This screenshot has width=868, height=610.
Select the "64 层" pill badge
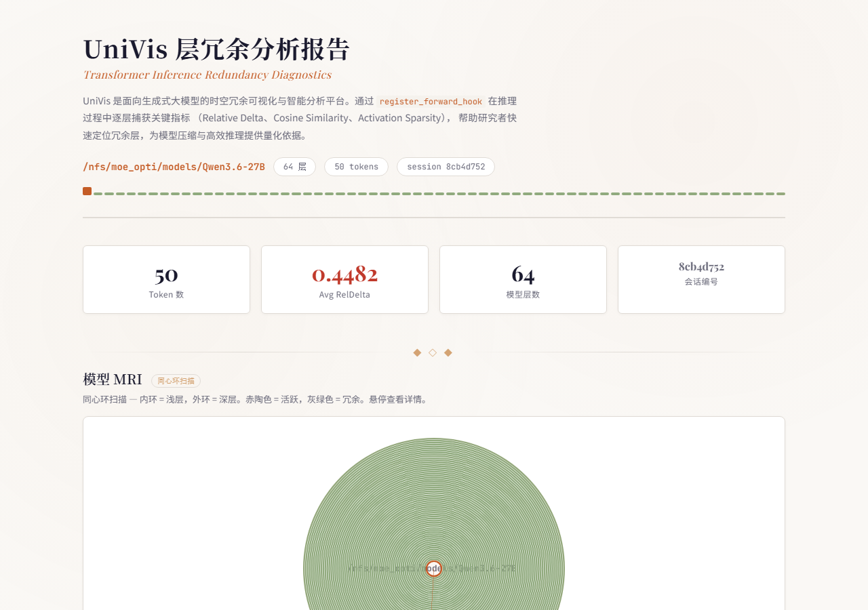(x=294, y=167)
